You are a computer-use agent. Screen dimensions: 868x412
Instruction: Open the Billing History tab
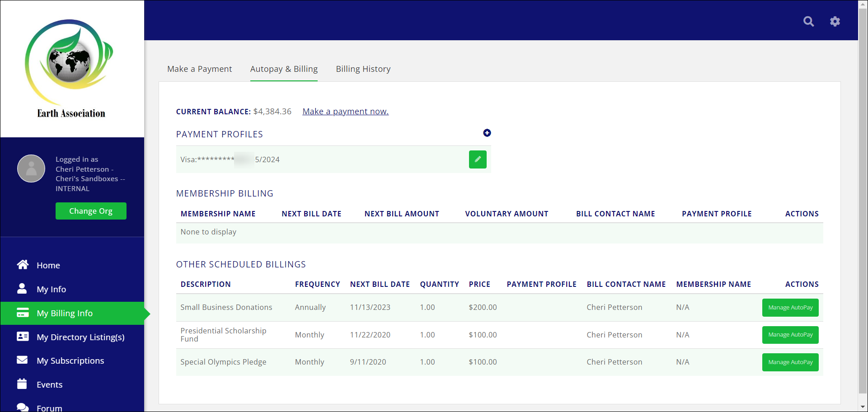pos(363,69)
